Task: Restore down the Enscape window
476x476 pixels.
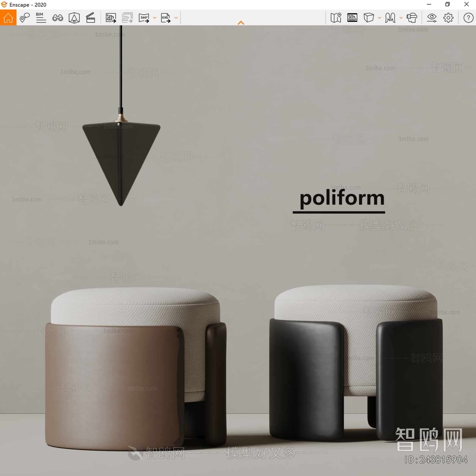Action: 447,4
